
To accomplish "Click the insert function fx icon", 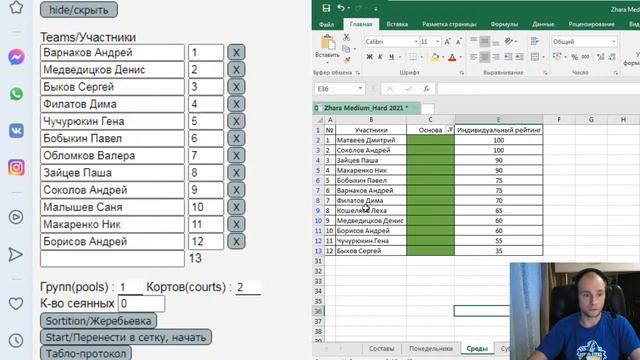I will tap(426, 89).
